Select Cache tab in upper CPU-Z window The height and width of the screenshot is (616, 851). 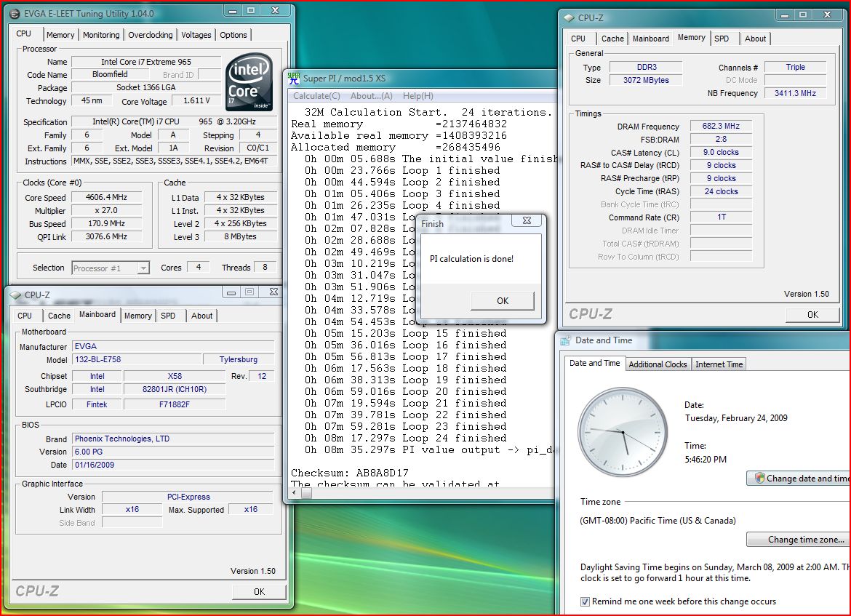pos(612,39)
